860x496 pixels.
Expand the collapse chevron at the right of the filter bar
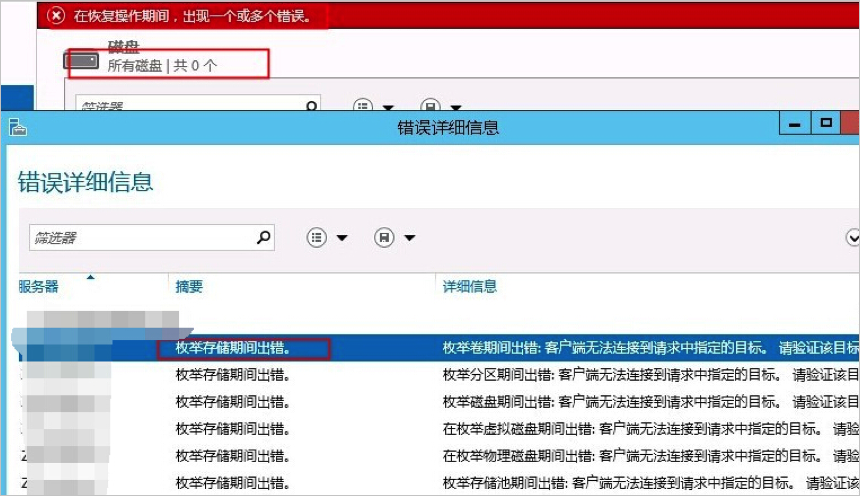tap(853, 238)
